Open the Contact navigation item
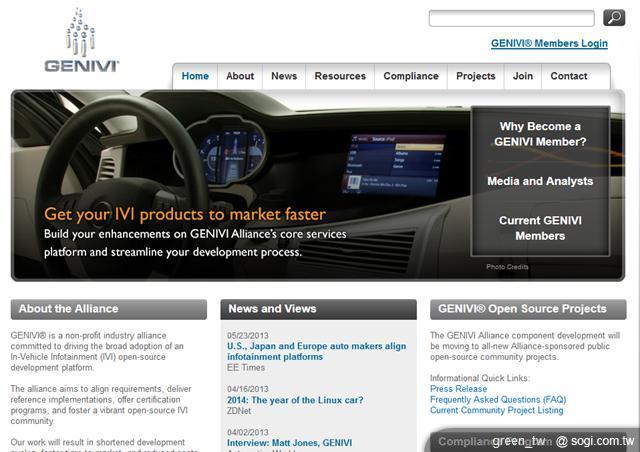Image resolution: width=640 pixels, height=452 pixels. [x=569, y=76]
